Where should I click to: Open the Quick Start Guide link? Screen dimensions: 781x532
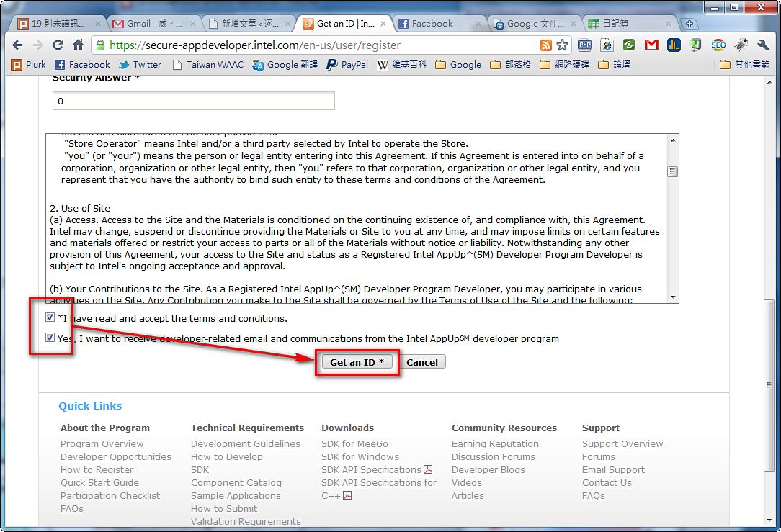point(99,483)
